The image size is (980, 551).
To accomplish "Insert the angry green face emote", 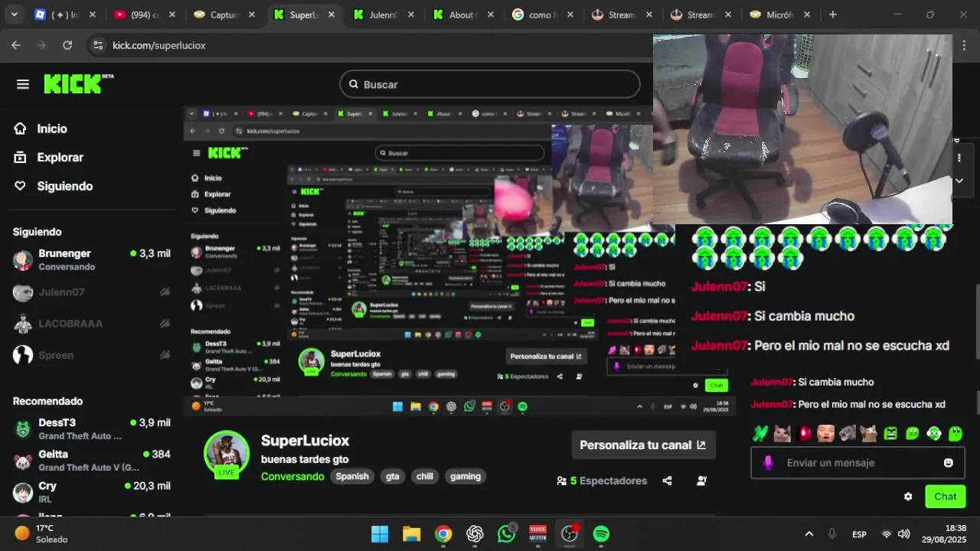I will [890, 433].
